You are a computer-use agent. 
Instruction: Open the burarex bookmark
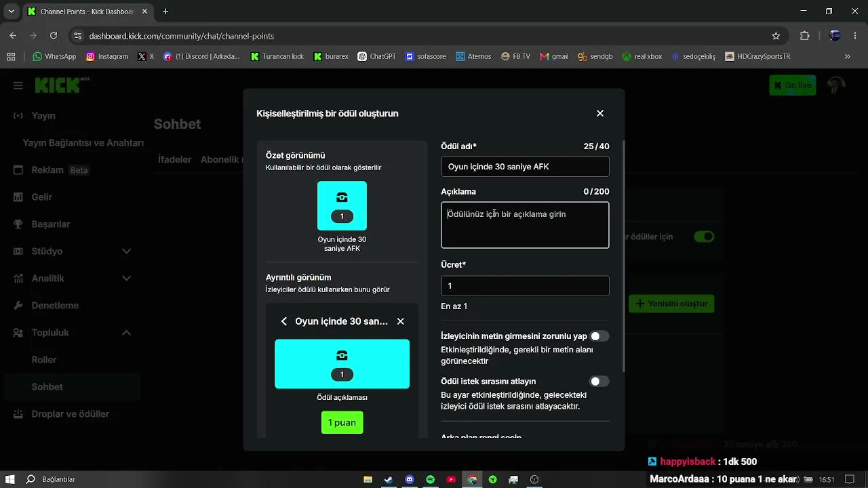[331, 56]
